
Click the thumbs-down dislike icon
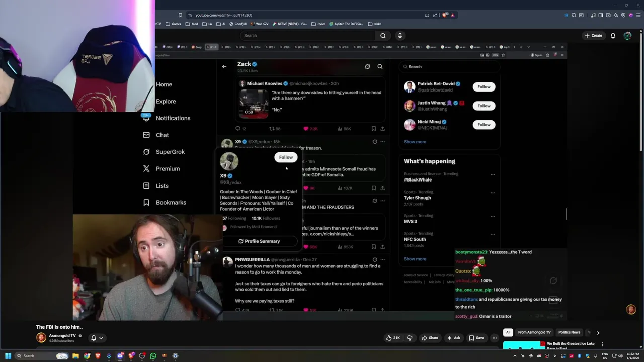click(x=410, y=338)
